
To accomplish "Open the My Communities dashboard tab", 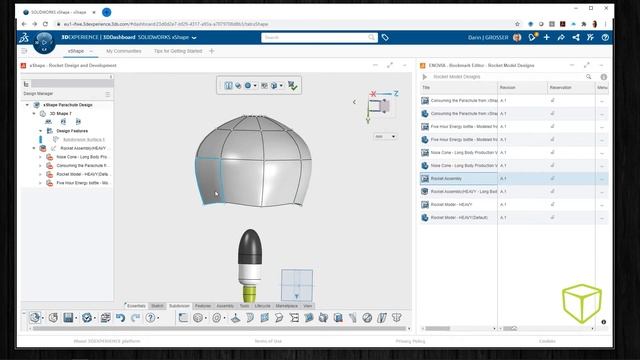I will click(124, 51).
